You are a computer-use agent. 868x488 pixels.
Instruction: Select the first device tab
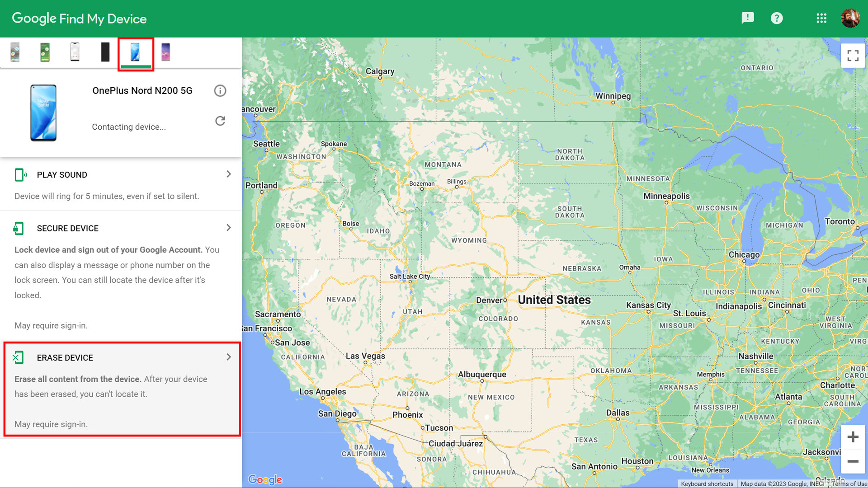pos(15,52)
